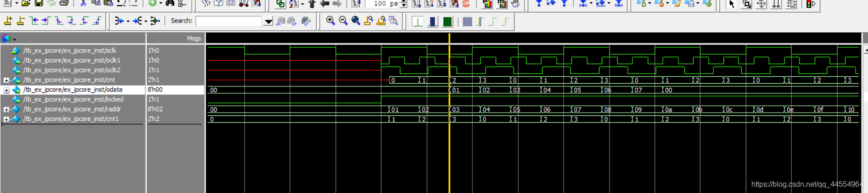Activate the Select mode pointer icon
The image size is (868, 193).
click(732, 4)
